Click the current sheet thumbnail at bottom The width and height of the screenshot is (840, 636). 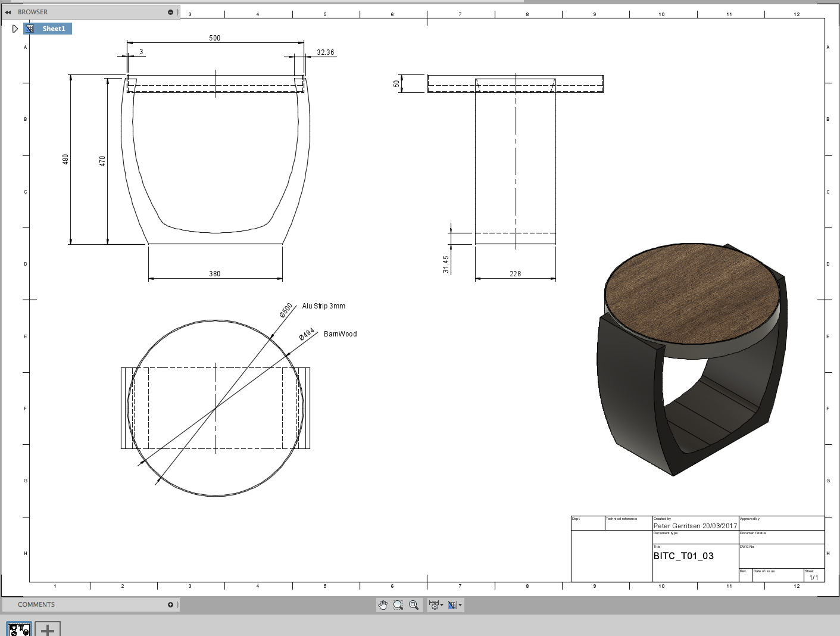[19, 628]
